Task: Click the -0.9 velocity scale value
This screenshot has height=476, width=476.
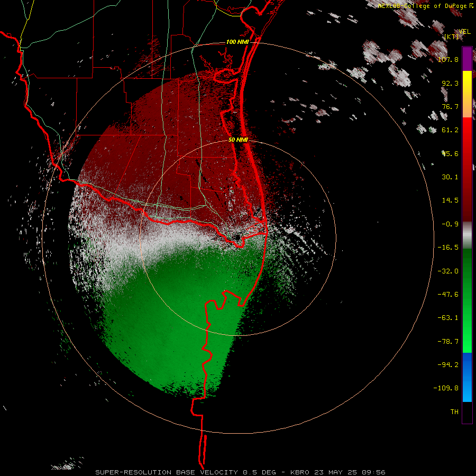Action: 450,224
